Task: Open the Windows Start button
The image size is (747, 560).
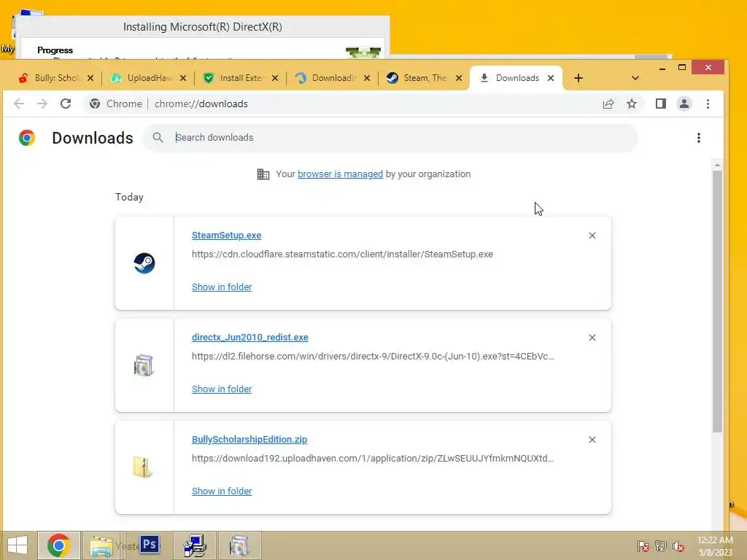Action: [x=18, y=545]
